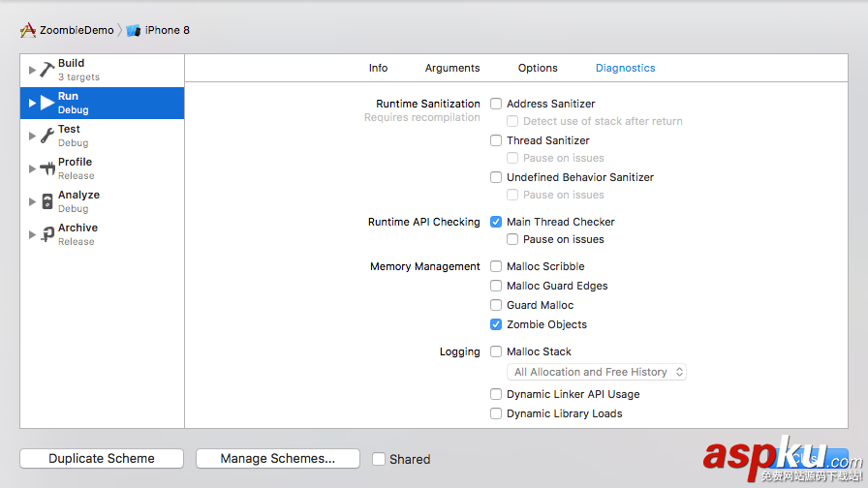868x488 pixels.
Task: Click the Duplicate Scheme button
Action: (102, 459)
